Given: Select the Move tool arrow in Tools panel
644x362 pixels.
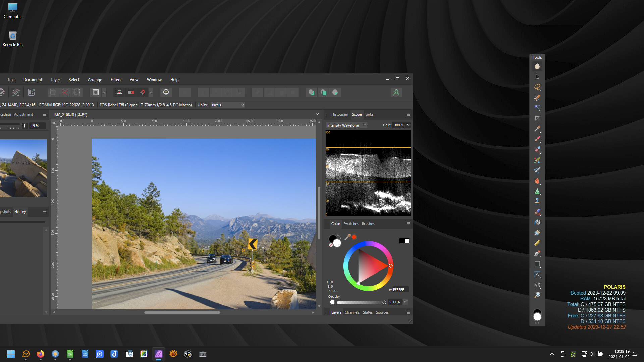Looking at the screenshot, I should 537,77.
